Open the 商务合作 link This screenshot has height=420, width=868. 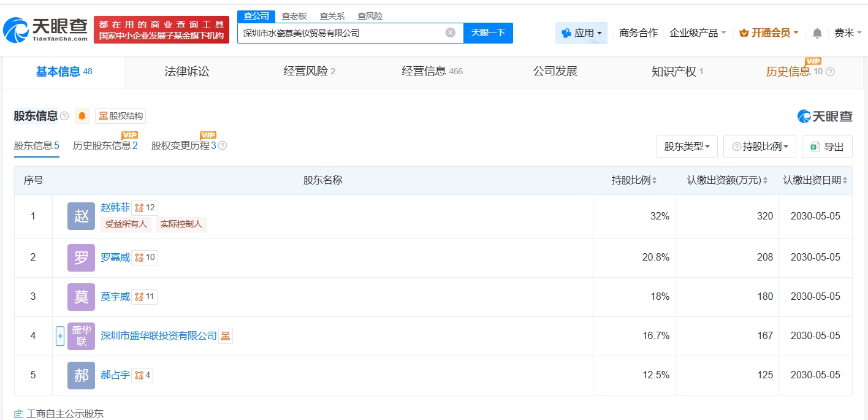(x=639, y=33)
